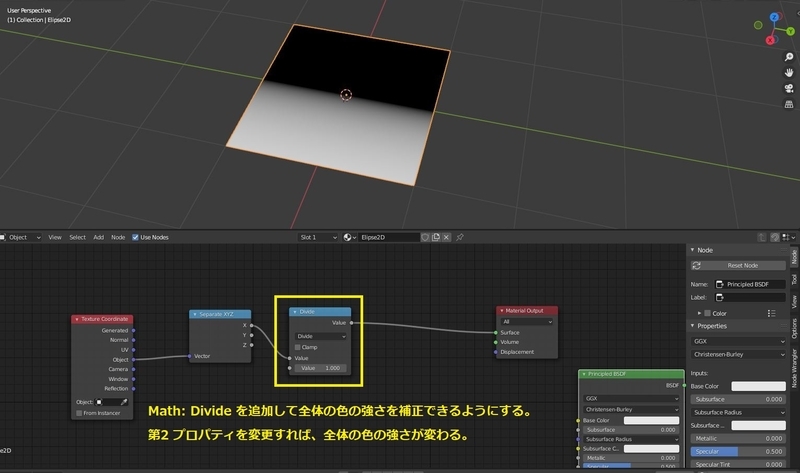Viewport: 800px width, 473px height.
Task: Click the blue Z axis gizmo
Action: coord(774,17)
